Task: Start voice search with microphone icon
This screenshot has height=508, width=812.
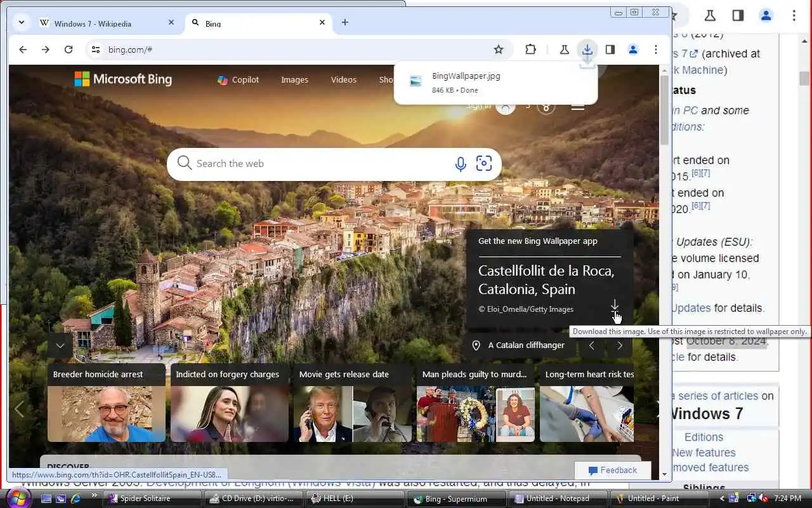Action: (x=461, y=164)
